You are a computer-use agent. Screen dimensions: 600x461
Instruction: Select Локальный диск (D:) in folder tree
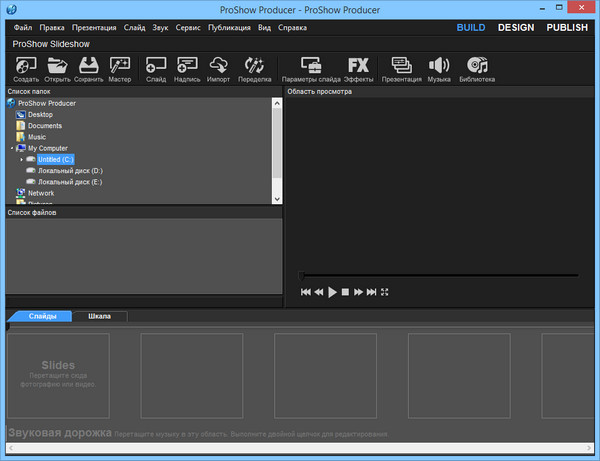point(70,171)
